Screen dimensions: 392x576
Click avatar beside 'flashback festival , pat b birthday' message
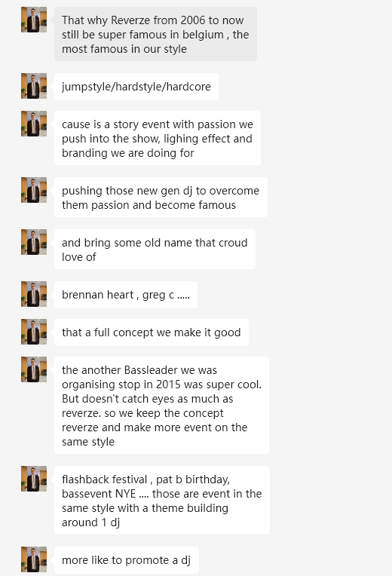(34, 479)
